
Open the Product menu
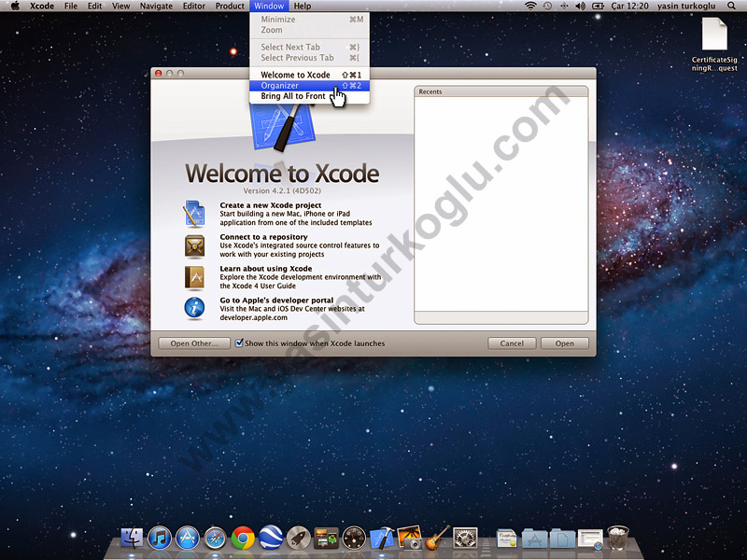click(x=230, y=6)
